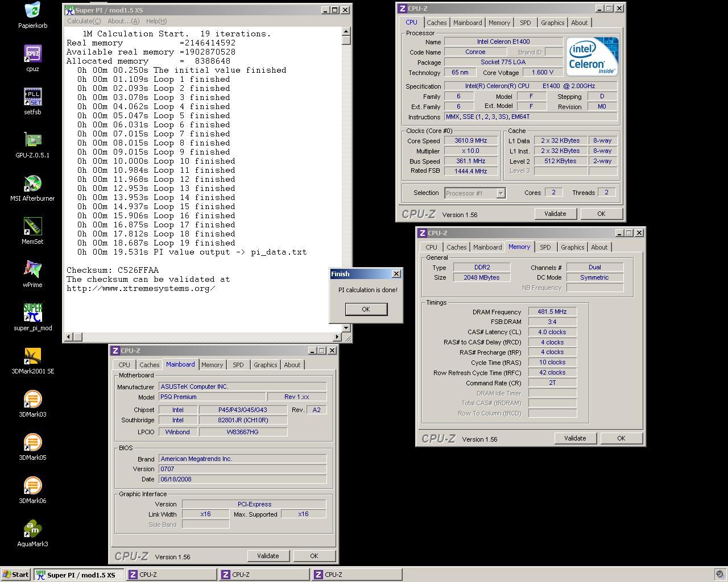
Task: Open the Start menu
Action: tap(16, 575)
